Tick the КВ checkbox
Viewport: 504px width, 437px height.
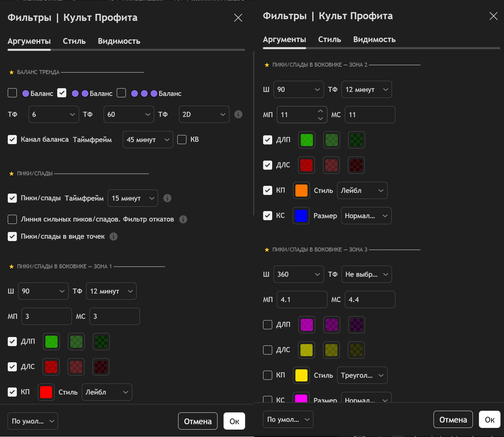(182, 140)
